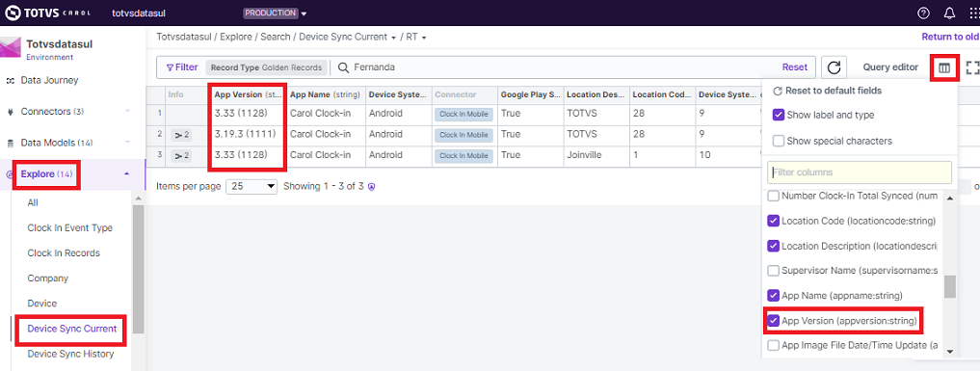980x371 pixels.
Task: Sort by App Version column header
Action: (x=248, y=95)
